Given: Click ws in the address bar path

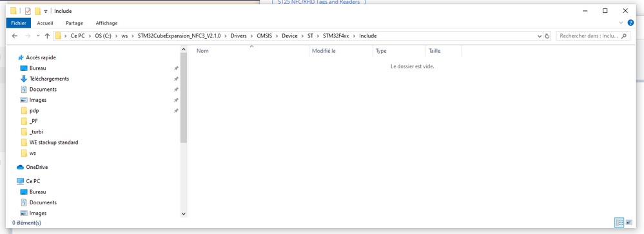Looking at the screenshot, I should pyautogui.click(x=125, y=35).
